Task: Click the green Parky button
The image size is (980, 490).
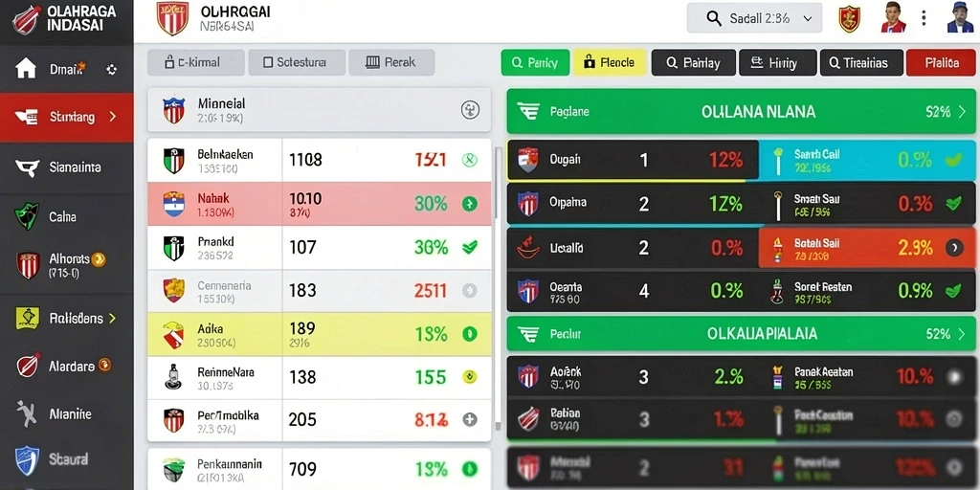Action: [x=535, y=62]
